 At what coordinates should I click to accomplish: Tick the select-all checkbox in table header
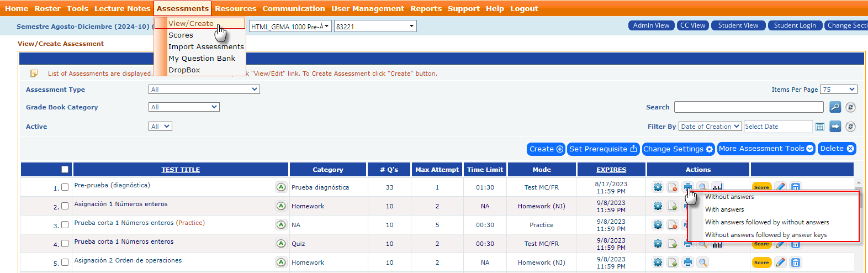pos(65,170)
